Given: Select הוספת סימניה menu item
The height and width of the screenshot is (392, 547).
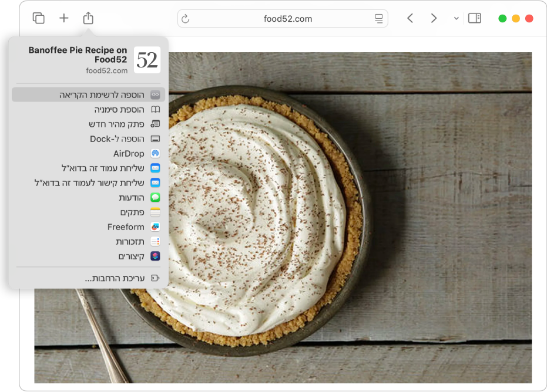Looking at the screenshot, I should point(88,109).
